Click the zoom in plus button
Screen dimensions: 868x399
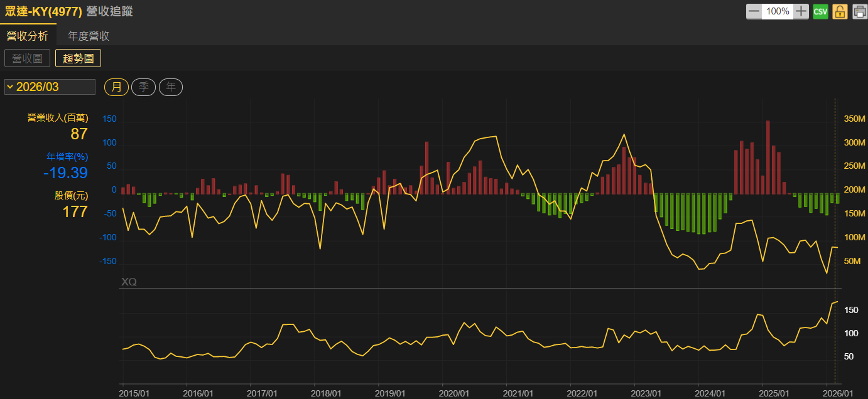[801, 11]
